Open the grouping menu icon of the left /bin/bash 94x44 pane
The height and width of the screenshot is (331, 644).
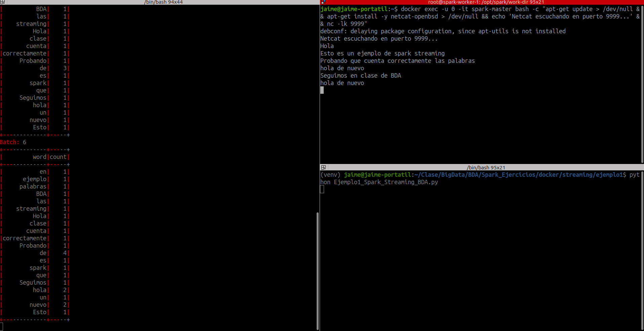(2, 2)
